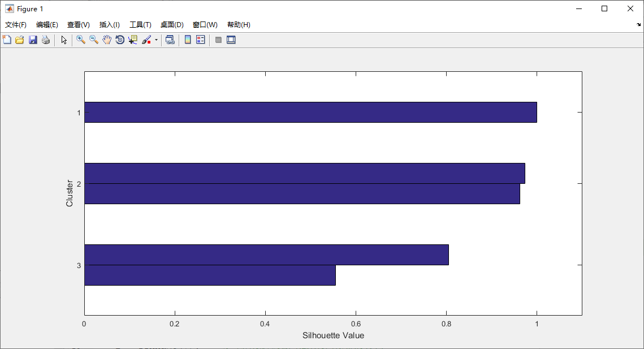The width and height of the screenshot is (644, 349).
Task: Activate the Zoom In tool
Action: (x=81, y=40)
